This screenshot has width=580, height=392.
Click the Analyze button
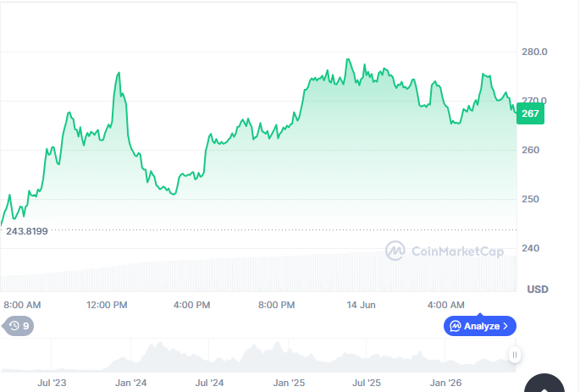coord(480,326)
